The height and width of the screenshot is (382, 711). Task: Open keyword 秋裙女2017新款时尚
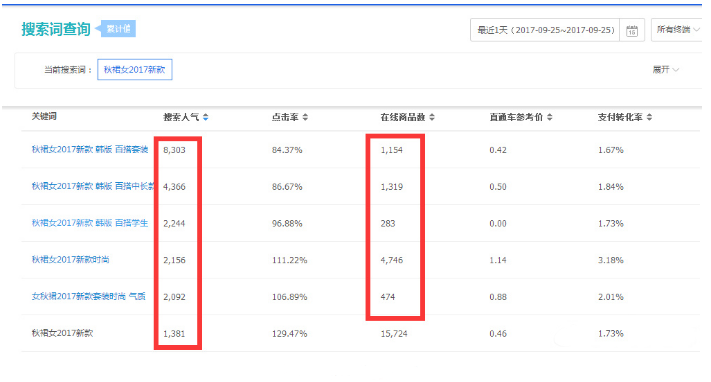tap(70, 260)
